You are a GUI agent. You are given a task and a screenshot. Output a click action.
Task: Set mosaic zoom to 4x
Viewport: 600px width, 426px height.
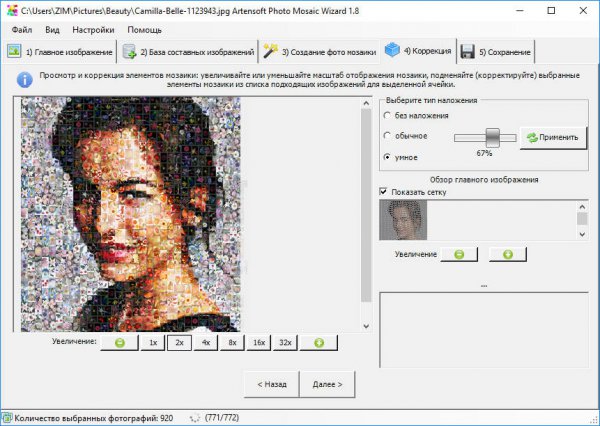206,343
